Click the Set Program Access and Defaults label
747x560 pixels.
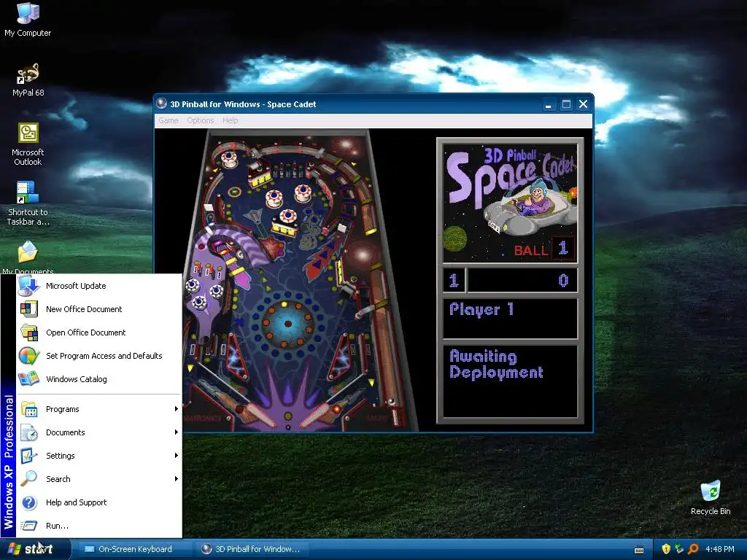click(104, 356)
